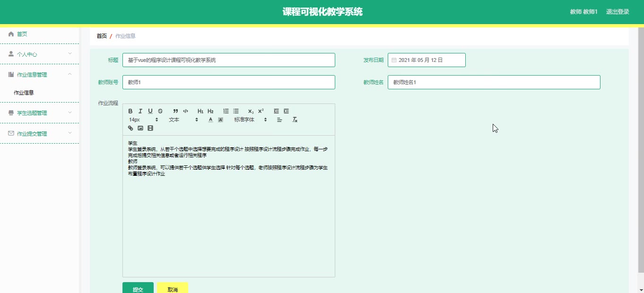Expand the 个人中心 sidebar section
The width and height of the screenshot is (644, 293).
[x=39, y=54]
